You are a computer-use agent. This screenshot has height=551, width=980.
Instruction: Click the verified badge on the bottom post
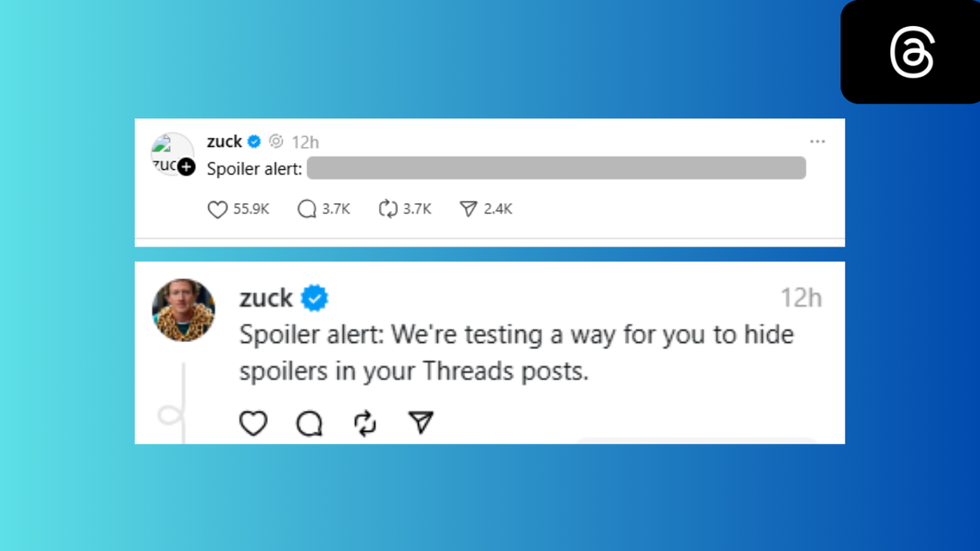tap(314, 299)
